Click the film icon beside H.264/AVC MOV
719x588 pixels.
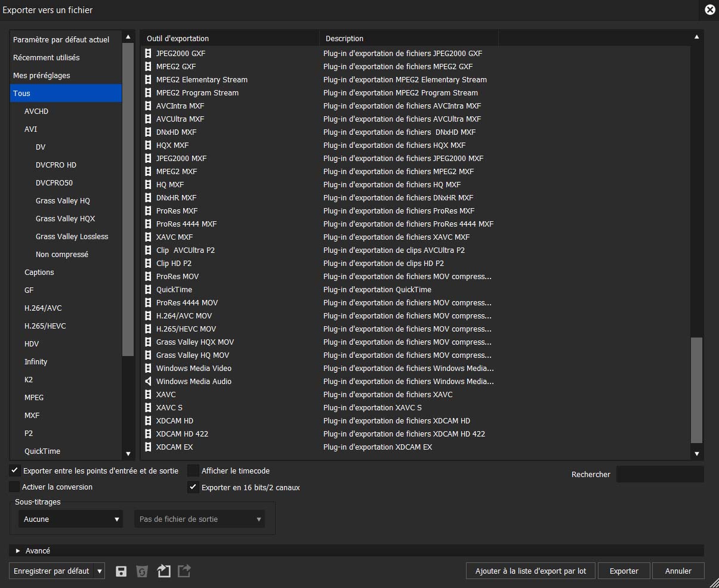coord(148,315)
